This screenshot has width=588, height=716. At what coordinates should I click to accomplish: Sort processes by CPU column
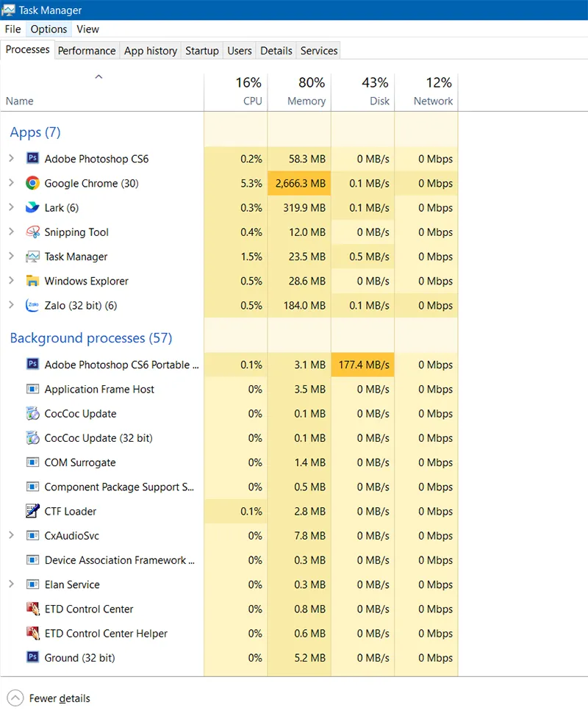pyautogui.click(x=235, y=92)
